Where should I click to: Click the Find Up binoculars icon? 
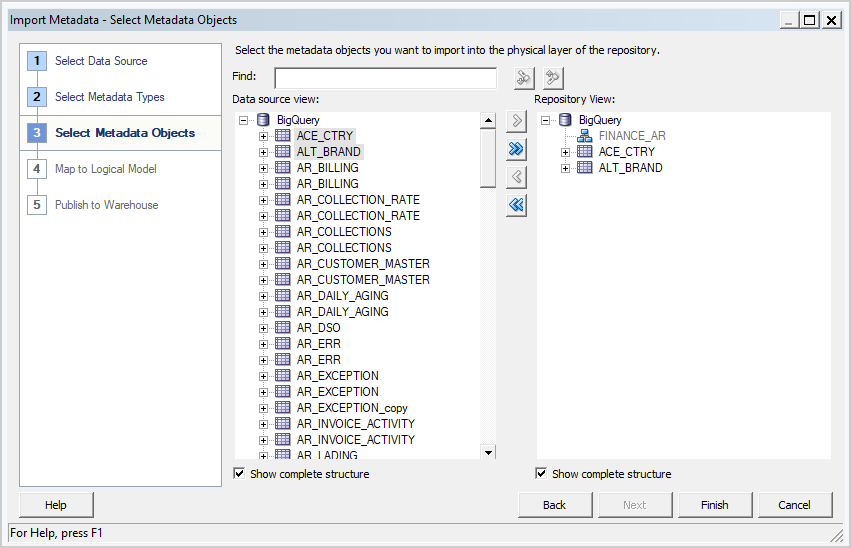(x=553, y=78)
